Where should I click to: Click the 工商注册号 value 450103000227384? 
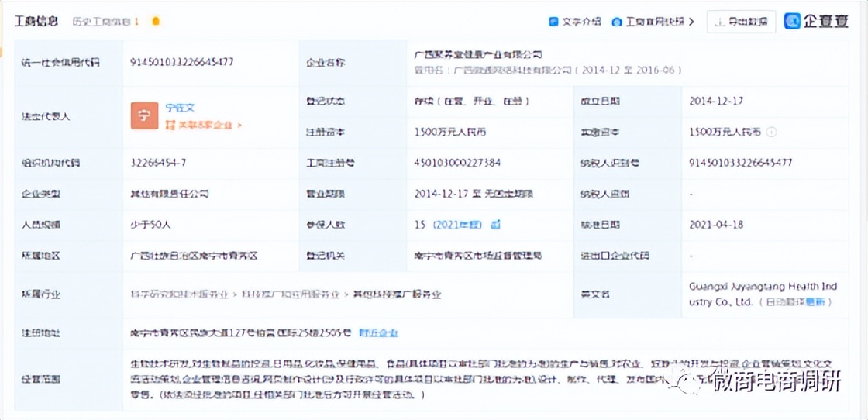coord(458,163)
